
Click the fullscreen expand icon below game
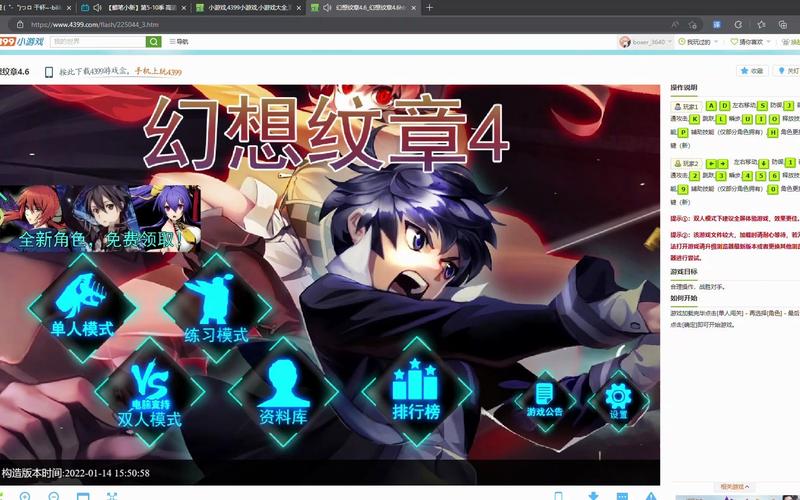pyautogui.click(x=112, y=496)
